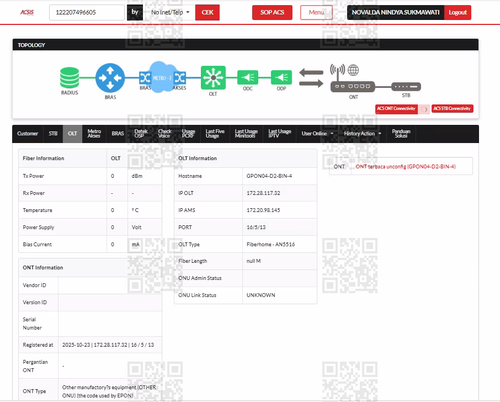Click the bidirectional arrows icon before ONT
Screen dimensions: 500x402
(311, 78)
